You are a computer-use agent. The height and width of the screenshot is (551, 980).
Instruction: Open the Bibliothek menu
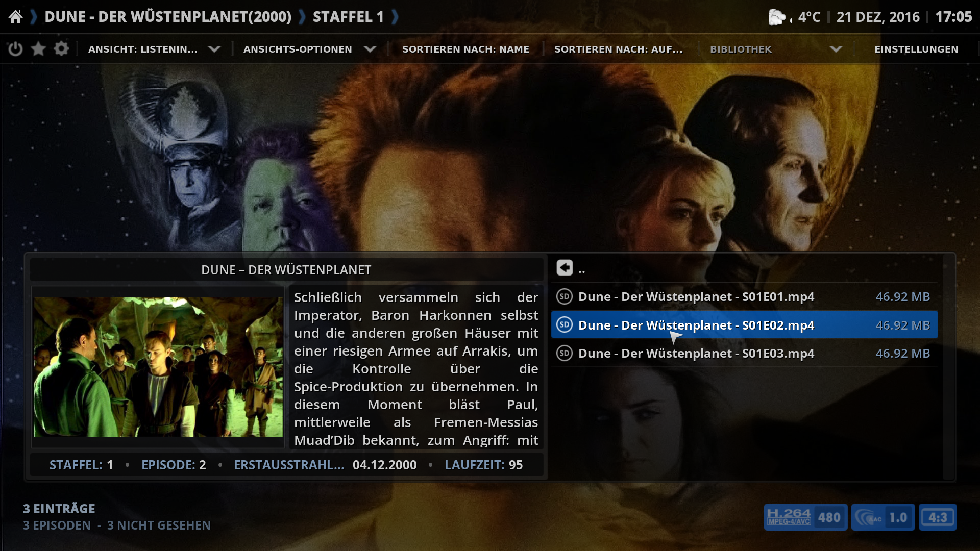[x=741, y=49]
